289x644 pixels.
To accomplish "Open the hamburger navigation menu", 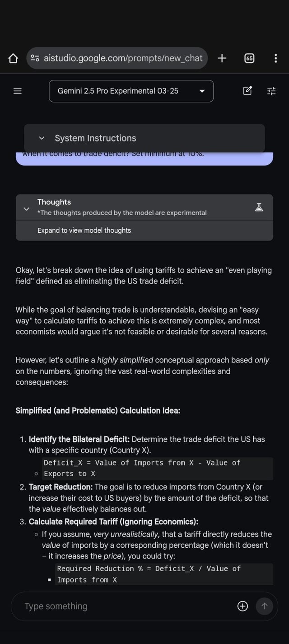I will click(x=18, y=91).
